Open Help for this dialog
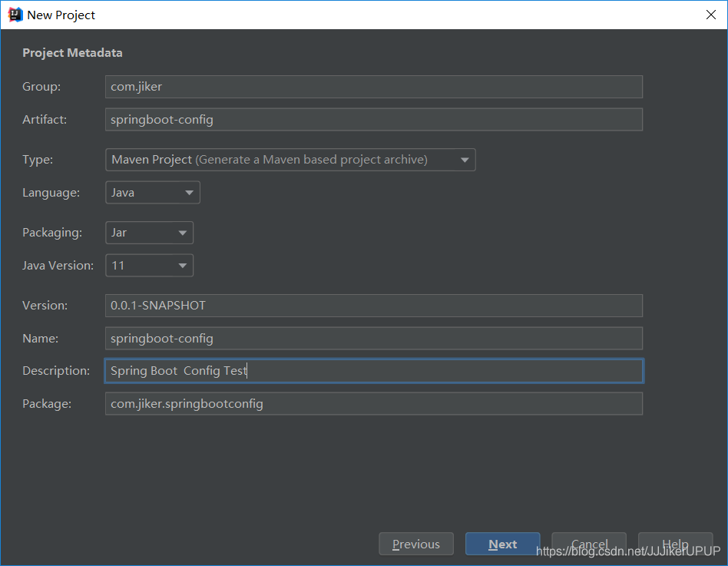 pos(676,544)
